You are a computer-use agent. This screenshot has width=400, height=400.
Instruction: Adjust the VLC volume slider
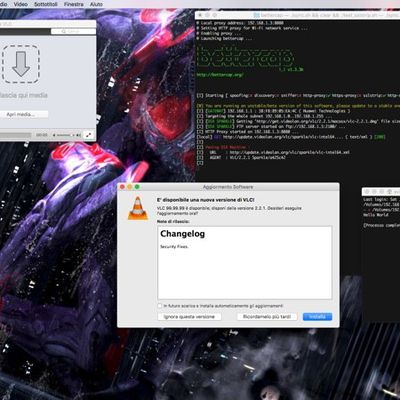pyautogui.click(x=66, y=135)
